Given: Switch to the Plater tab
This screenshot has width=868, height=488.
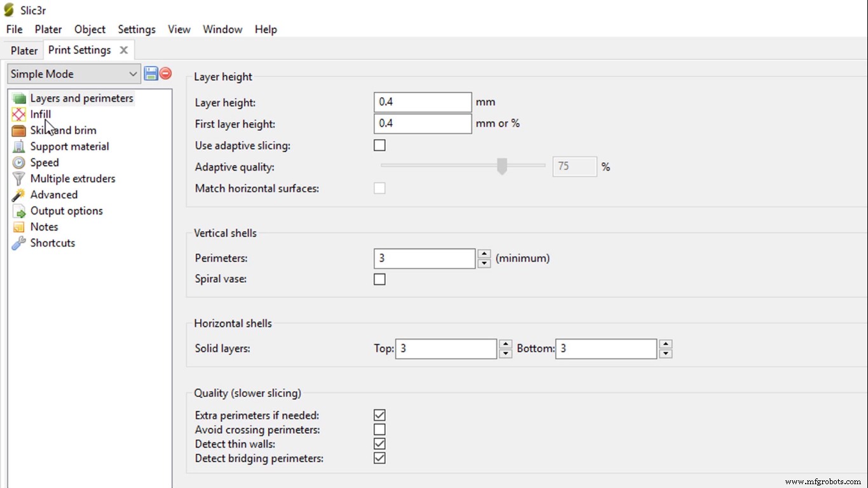Looking at the screenshot, I should tap(24, 50).
